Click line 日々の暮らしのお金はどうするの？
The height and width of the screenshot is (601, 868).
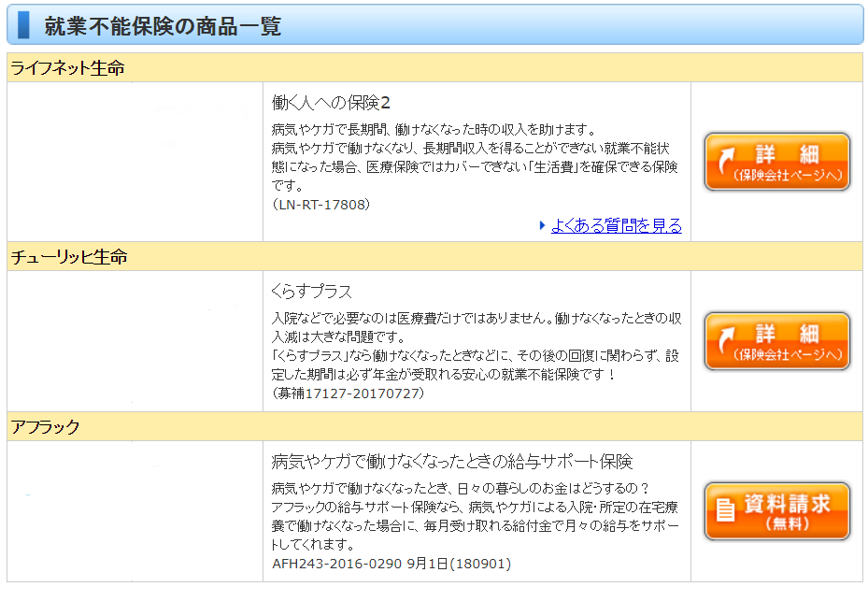(553, 489)
